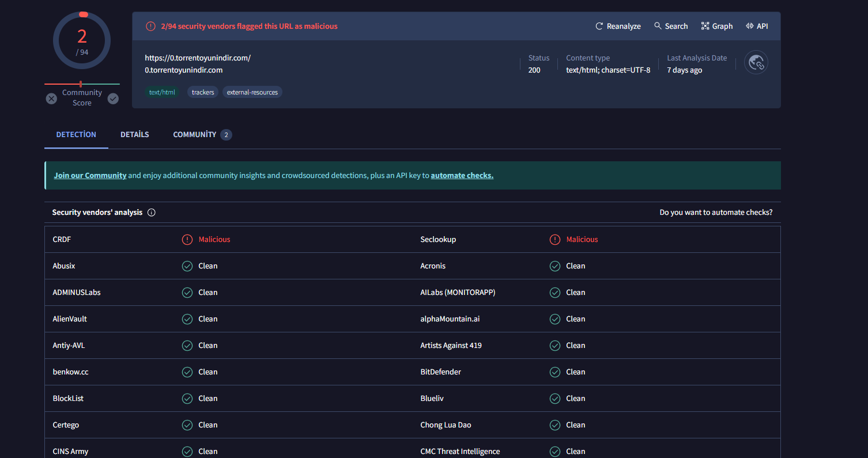Click Do you want to automate checks?
Viewport: 868px width, 458px height.
tap(716, 213)
